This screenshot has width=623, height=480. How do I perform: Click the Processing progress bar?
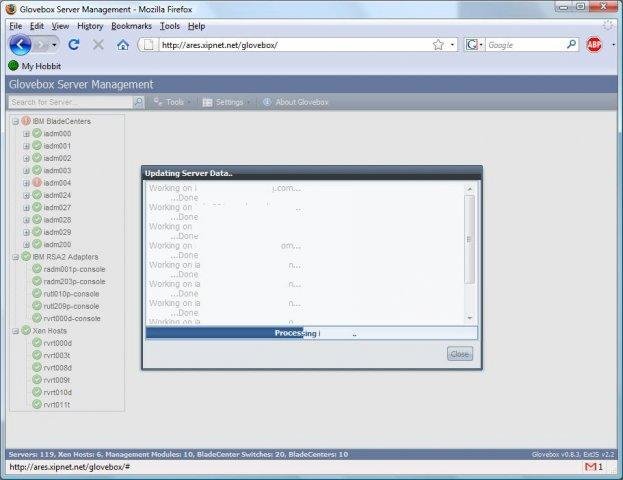coord(312,333)
